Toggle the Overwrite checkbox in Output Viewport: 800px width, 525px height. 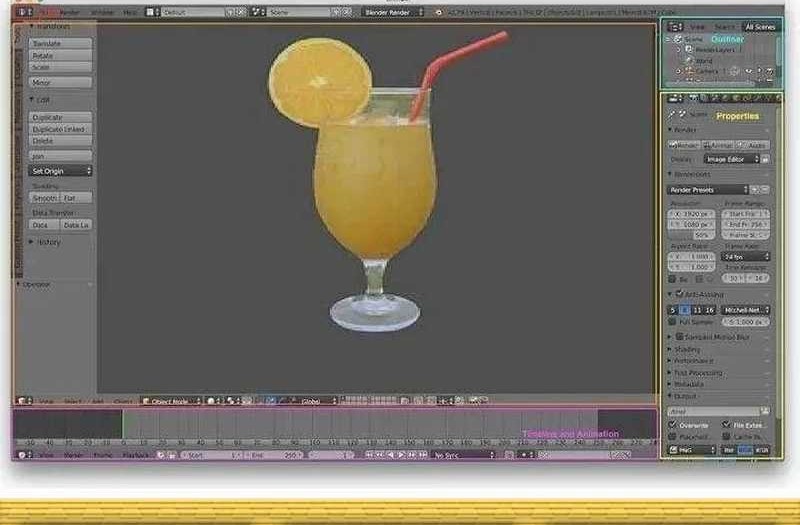coord(672,425)
